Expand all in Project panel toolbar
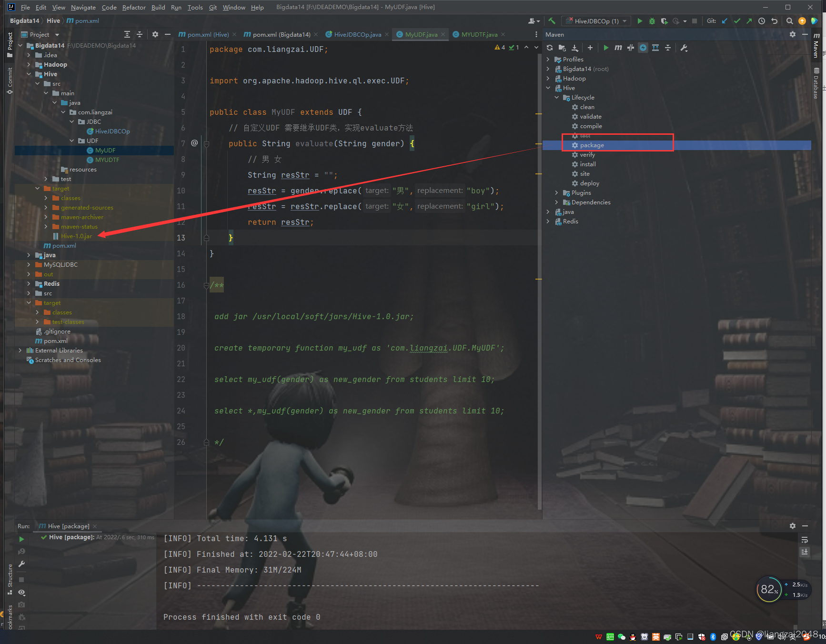This screenshot has height=644, width=826. (x=127, y=34)
